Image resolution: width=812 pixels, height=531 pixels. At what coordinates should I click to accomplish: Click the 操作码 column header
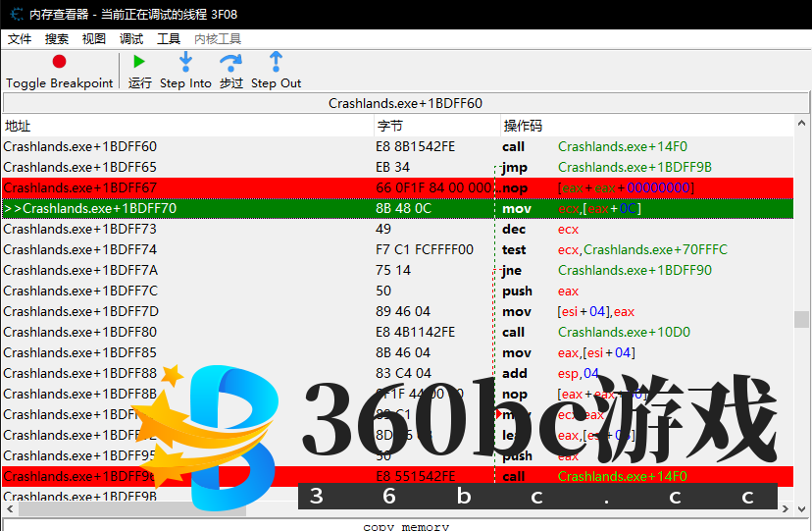(647, 126)
